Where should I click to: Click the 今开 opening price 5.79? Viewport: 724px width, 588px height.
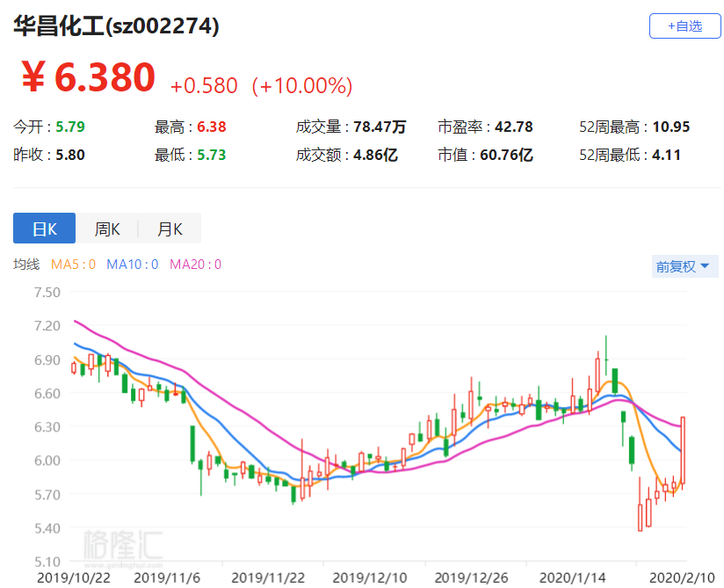point(70,127)
